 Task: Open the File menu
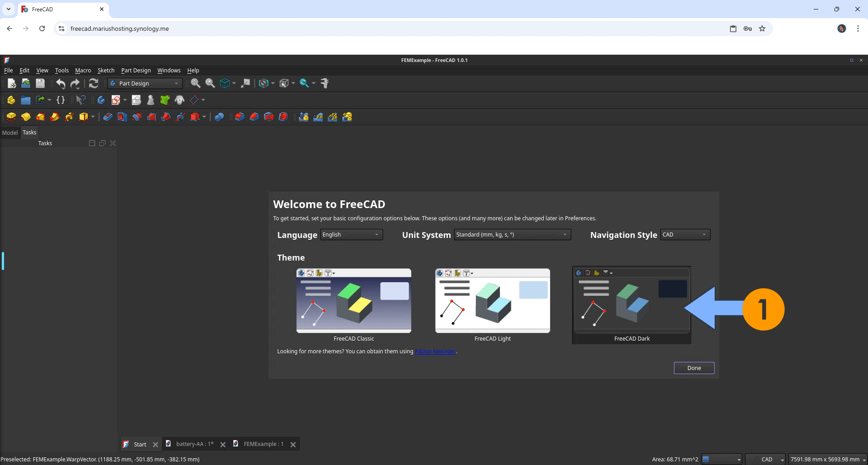(x=8, y=71)
